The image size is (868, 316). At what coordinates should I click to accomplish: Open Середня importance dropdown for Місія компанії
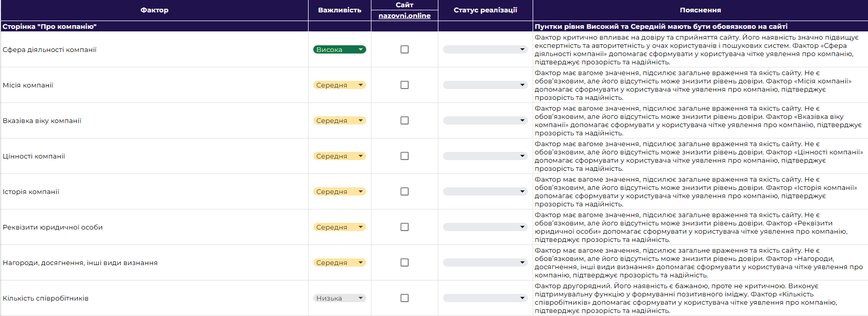pos(339,85)
